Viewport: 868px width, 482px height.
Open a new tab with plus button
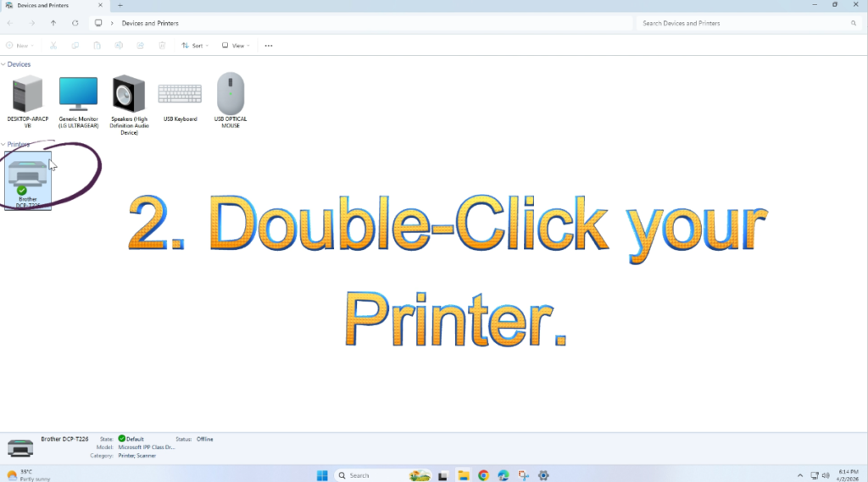[120, 6]
